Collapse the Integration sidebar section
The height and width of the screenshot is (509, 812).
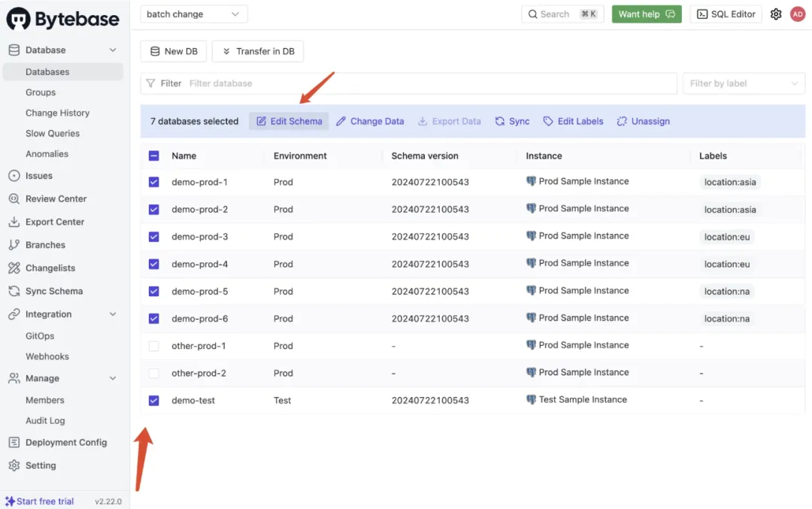(x=113, y=314)
